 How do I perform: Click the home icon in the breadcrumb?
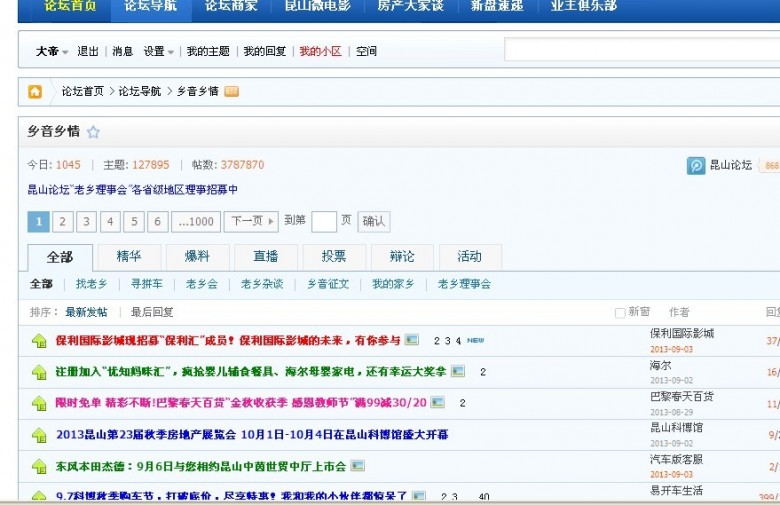tap(35, 91)
